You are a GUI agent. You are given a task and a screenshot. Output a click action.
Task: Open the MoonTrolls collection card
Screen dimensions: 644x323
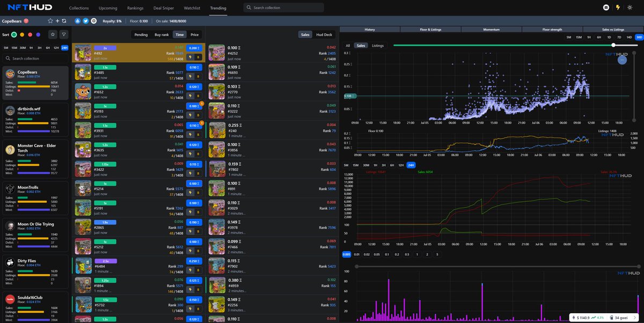(36, 197)
